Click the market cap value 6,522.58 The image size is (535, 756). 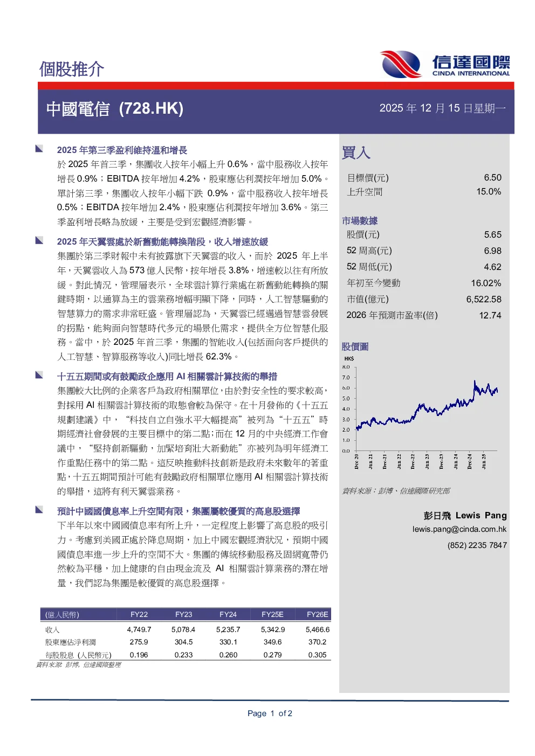tap(484, 299)
